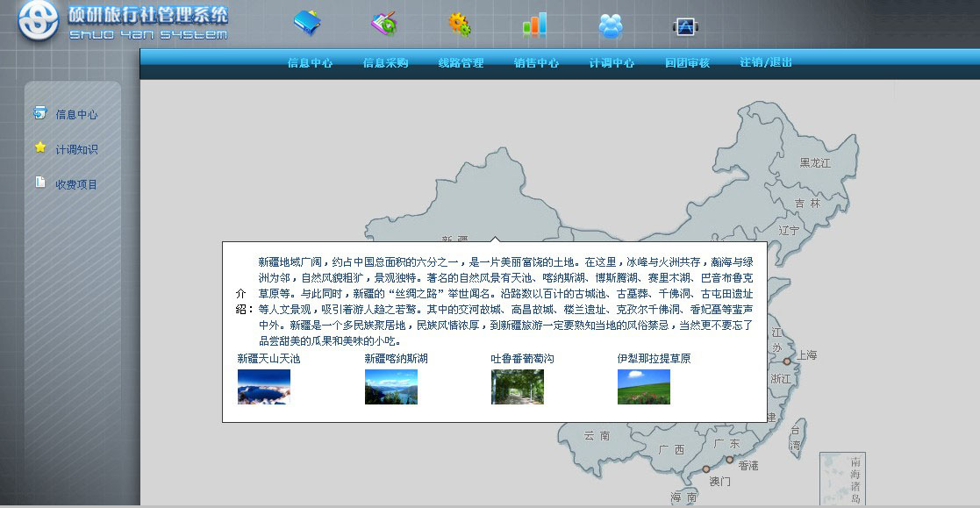Click the blue book icon in header
This screenshot has width=980, height=508.
point(307,24)
